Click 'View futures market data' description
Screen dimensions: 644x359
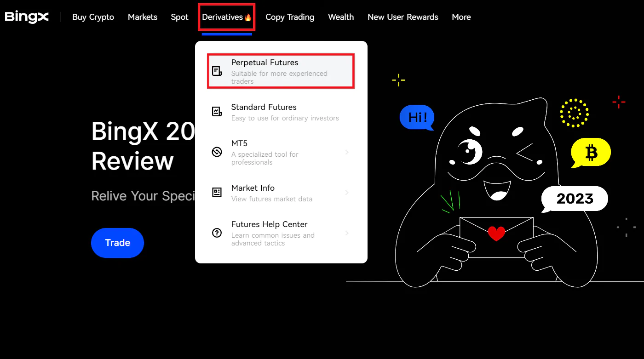(x=272, y=199)
